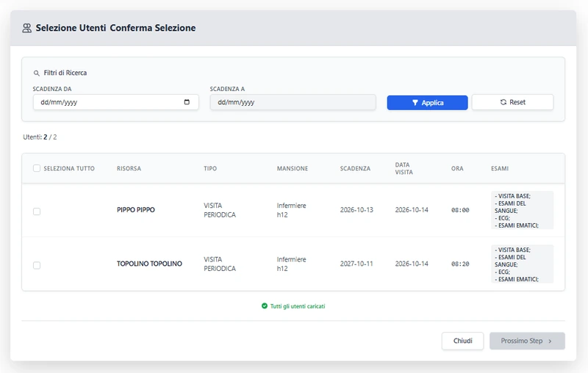The image size is (588, 373).
Task: Click Infermiere h12 in TOPOLINO row
Action: pyautogui.click(x=291, y=264)
